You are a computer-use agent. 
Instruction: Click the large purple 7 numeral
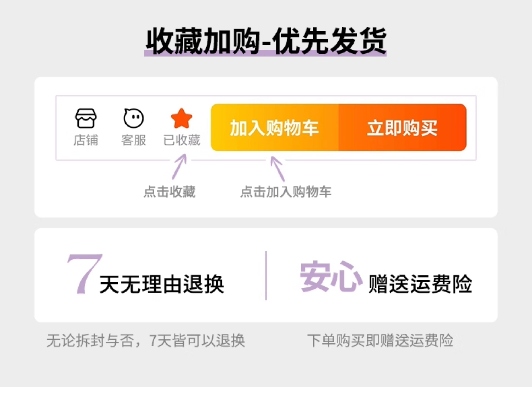click(85, 274)
